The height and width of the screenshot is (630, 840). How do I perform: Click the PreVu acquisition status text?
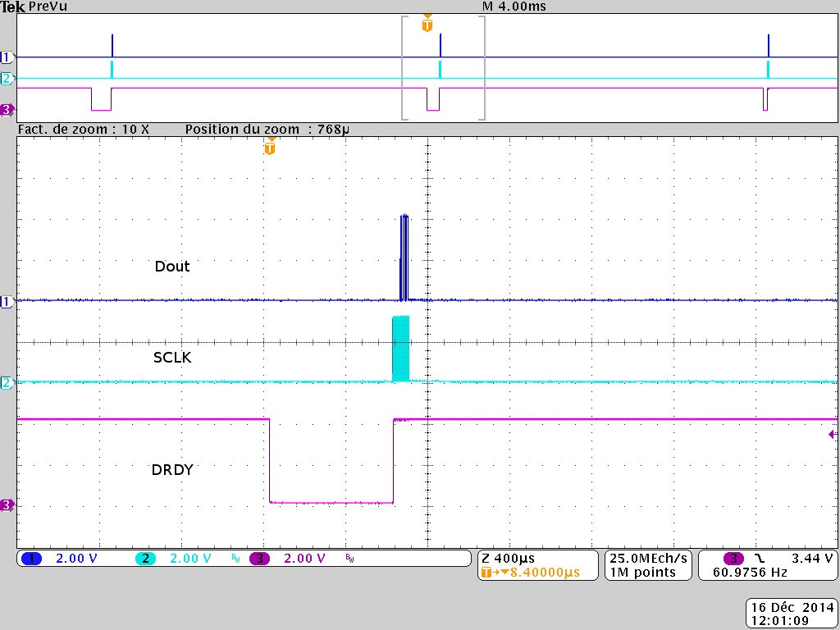[x=48, y=7]
